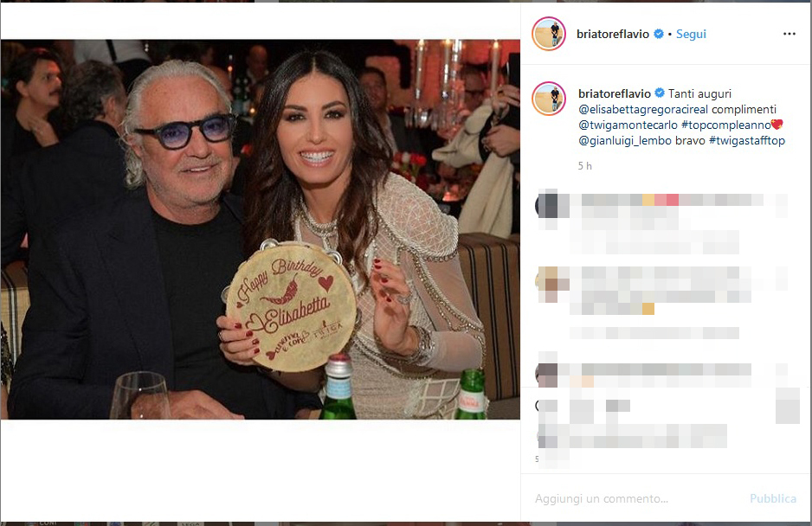Viewport: 812px width, 526px height.
Task: Click the third commenter's blurred avatar
Action: [547, 375]
